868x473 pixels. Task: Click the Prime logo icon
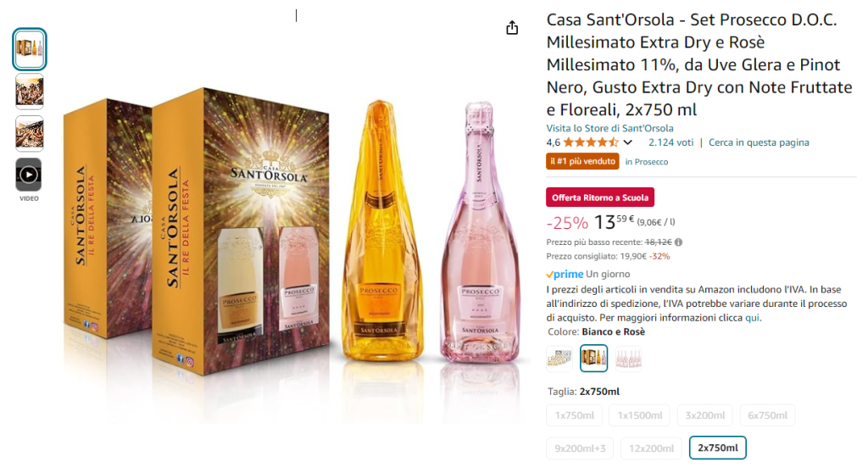point(565,275)
